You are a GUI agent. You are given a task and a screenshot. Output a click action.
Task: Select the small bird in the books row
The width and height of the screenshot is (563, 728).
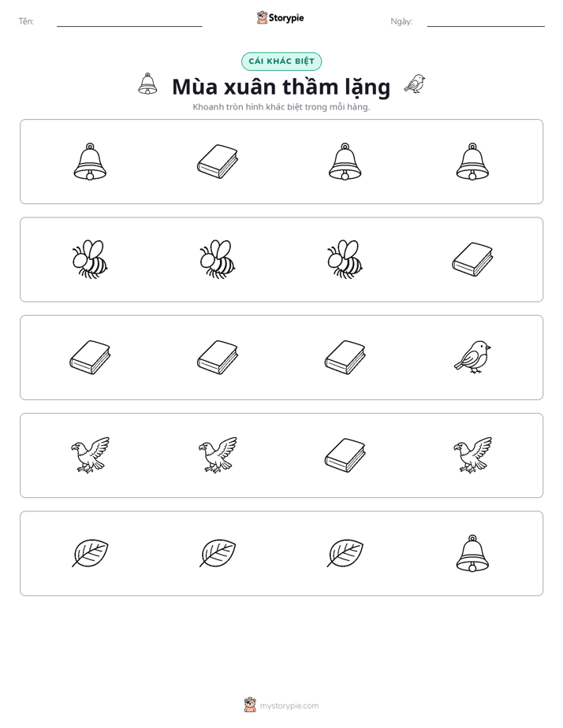[x=472, y=357]
